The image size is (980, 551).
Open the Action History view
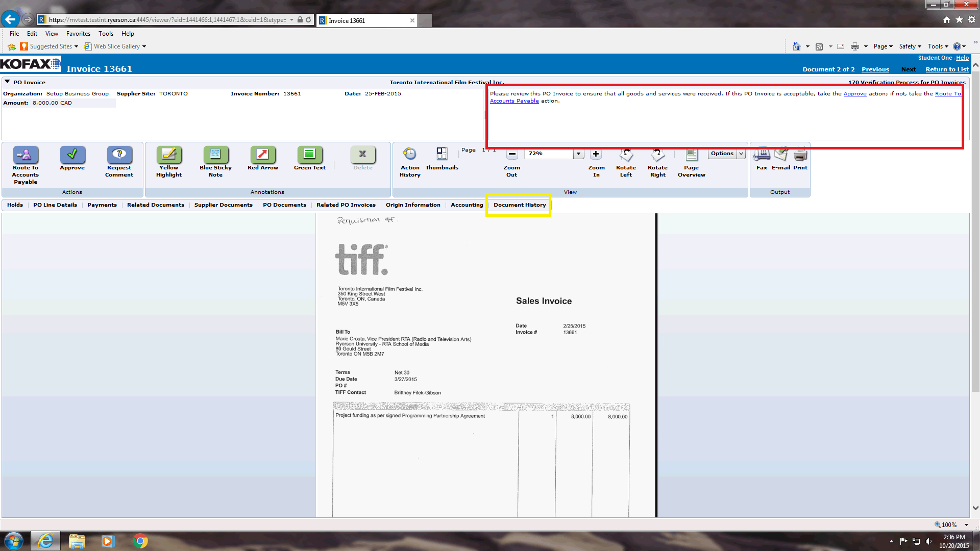point(409,155)
